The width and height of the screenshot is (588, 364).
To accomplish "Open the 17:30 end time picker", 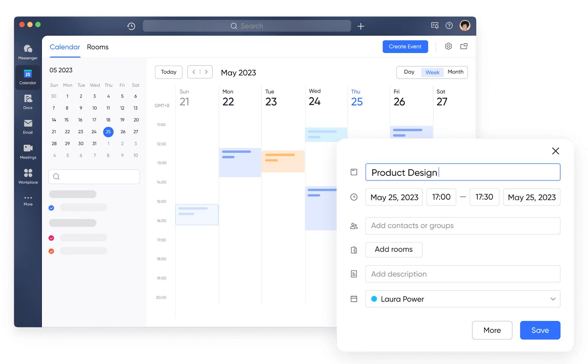I will tap(484, 197).
